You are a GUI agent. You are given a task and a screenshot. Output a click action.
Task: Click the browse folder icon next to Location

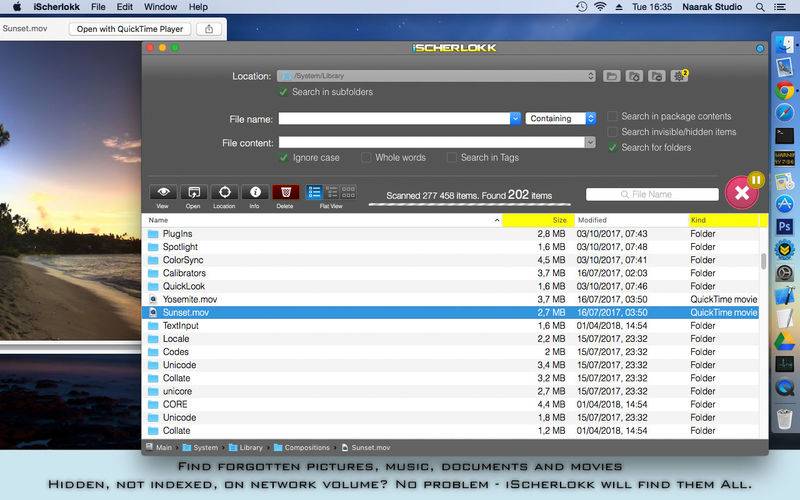[x=611, y=76]
